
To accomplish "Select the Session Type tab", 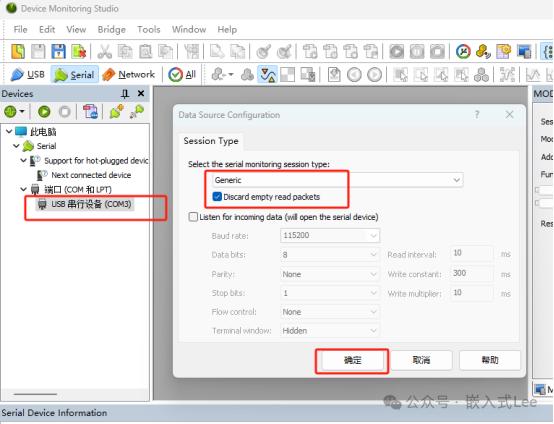I will coord(211,141).
